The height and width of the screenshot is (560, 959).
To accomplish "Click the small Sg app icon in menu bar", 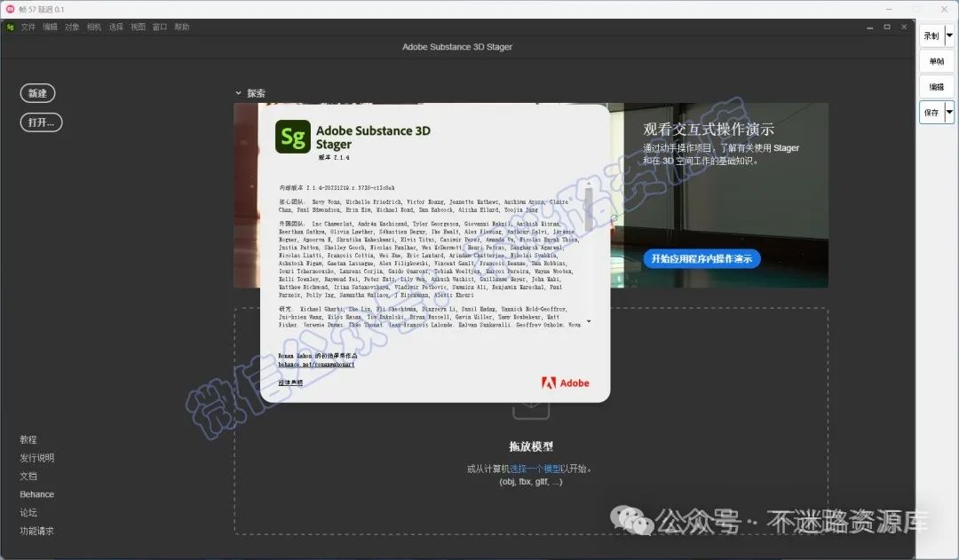I will (10, 27).
